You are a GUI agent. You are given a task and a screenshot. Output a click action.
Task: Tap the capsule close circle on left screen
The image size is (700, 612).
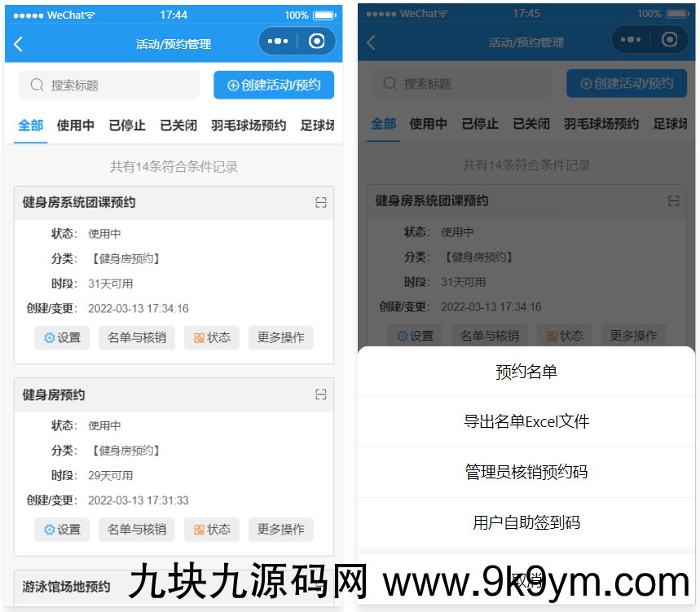pos(316,42)
